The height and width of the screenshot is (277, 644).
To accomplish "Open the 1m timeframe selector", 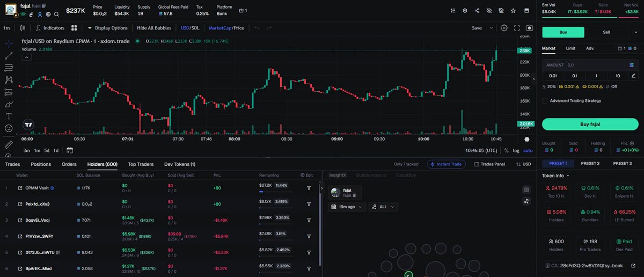I will point(7,28).
